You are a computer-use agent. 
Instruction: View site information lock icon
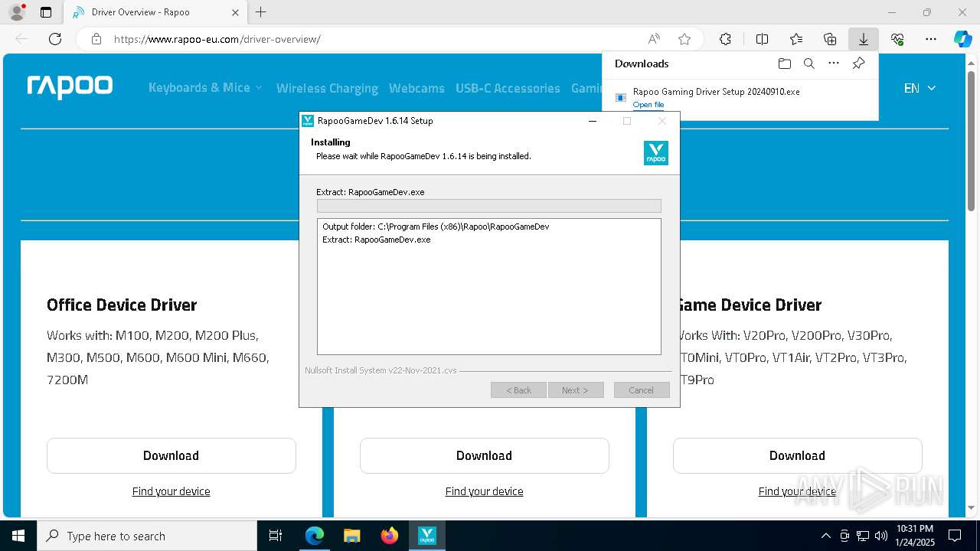tap(96, 39)
